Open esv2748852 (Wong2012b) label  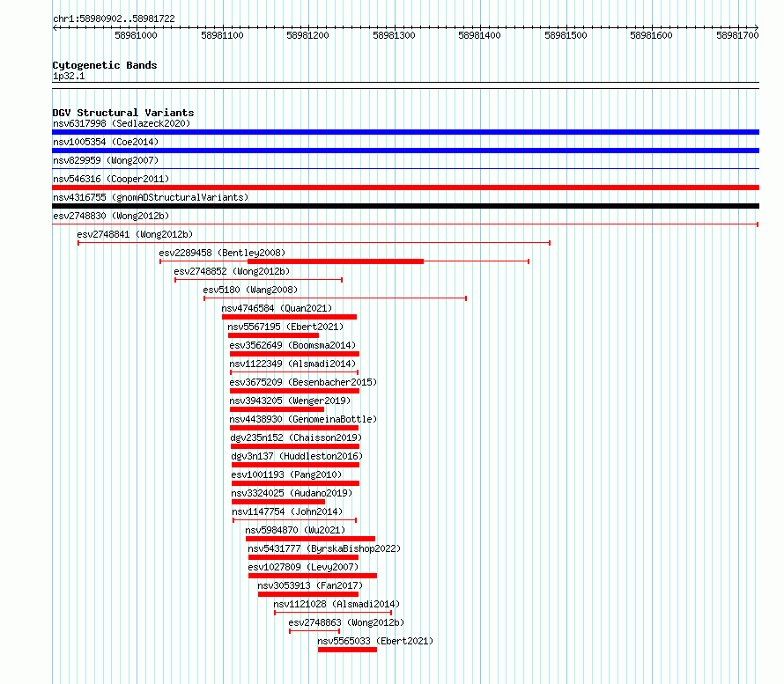coord(232,271)
